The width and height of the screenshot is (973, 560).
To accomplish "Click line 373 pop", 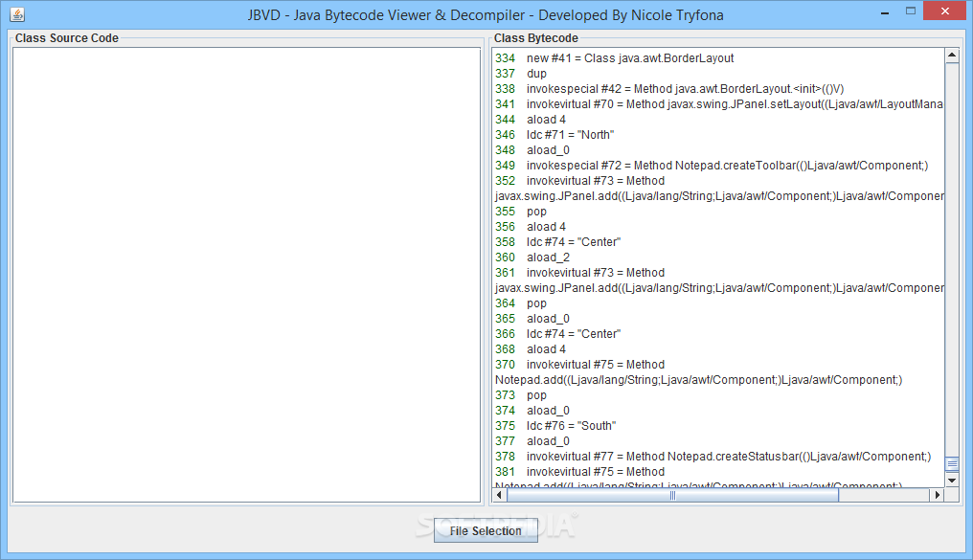I will click(521, 395).
